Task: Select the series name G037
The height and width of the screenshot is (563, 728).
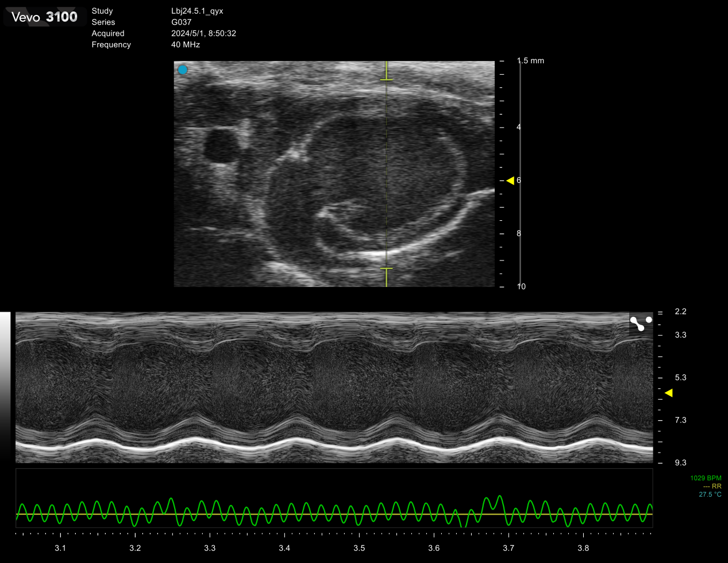Action: point(181,22)
